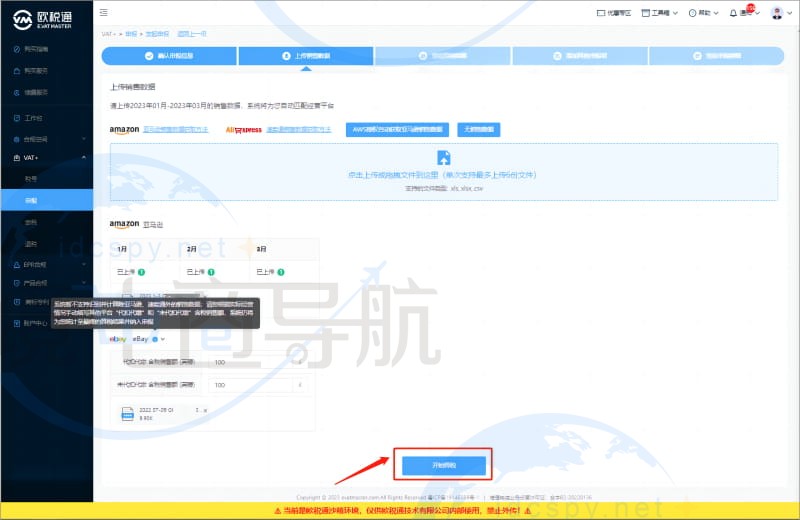Click the blue start parsing button

(444, 465)
